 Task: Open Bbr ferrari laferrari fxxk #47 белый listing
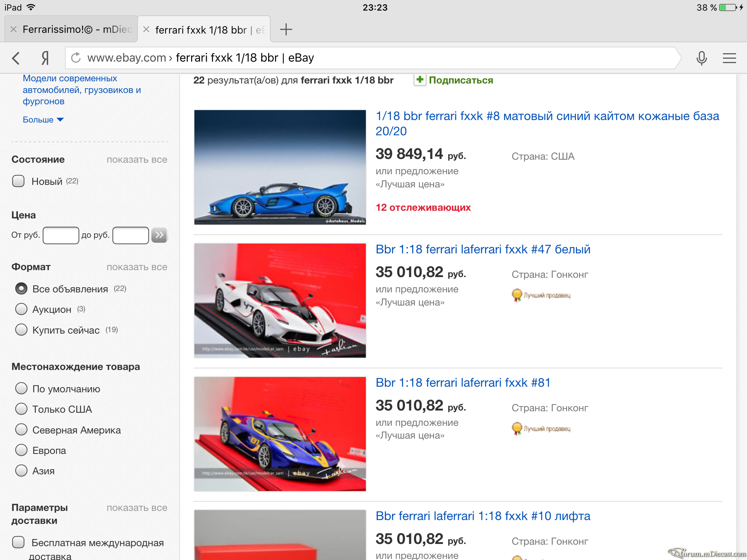(x=483, y=249)
